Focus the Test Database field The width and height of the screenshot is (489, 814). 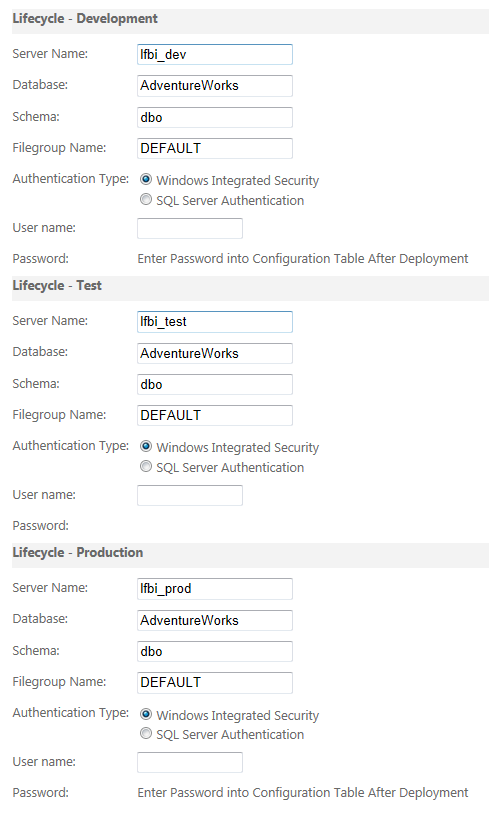click(215, 353)
